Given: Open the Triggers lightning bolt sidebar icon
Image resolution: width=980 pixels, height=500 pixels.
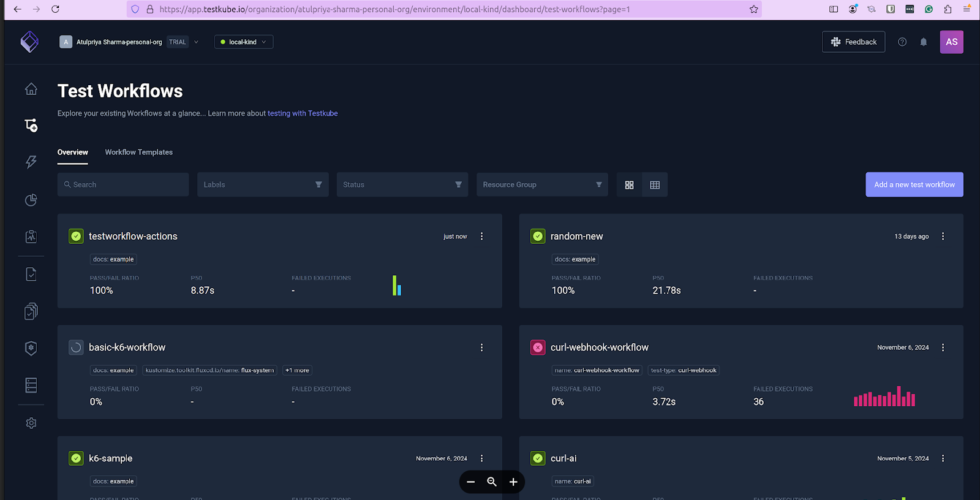Looking at the screenshot, I should [x=31, y=162].
